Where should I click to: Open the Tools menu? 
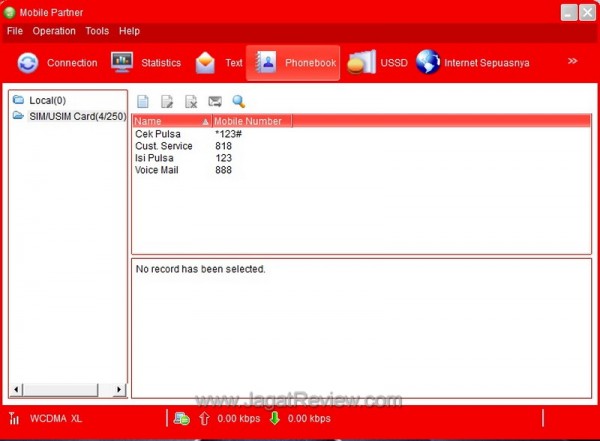point(97,31)
